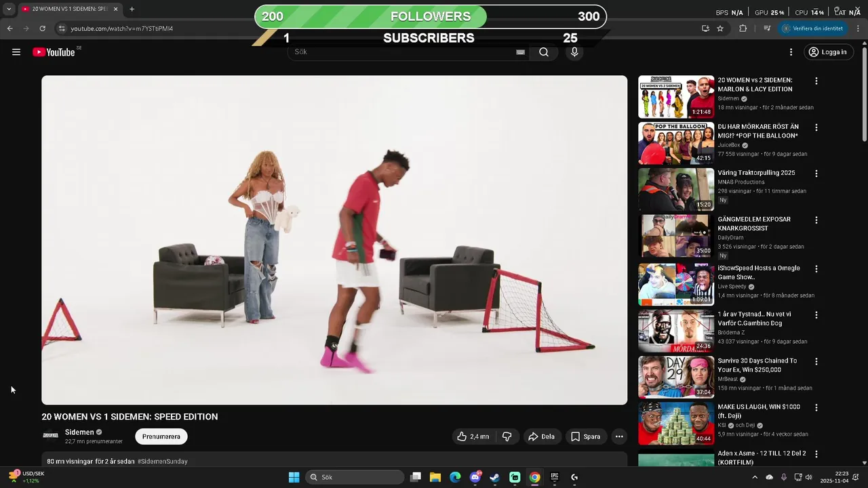Open the Marlon & Lacy Edition thumbnail
The height and width of the screenshot is (488, 868).
[x=676, y=97]
